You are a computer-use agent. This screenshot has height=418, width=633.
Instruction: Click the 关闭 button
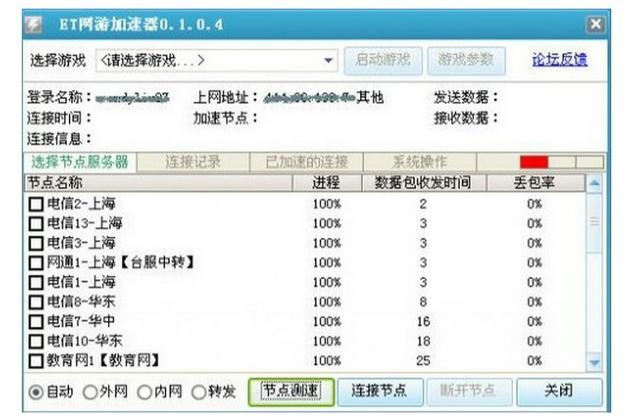[x=559, y=391]
